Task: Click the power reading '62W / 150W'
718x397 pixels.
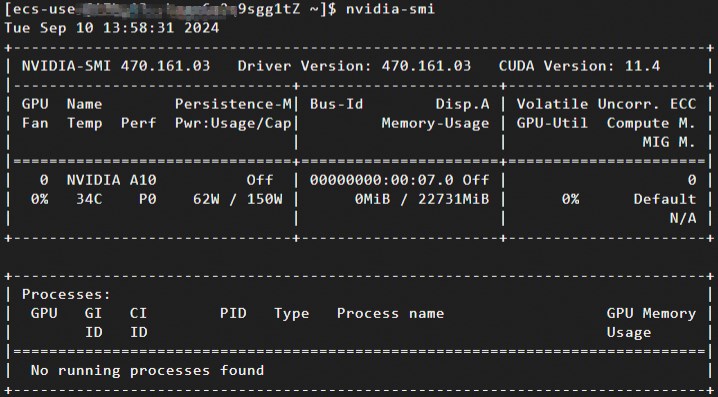Action: 238,199
